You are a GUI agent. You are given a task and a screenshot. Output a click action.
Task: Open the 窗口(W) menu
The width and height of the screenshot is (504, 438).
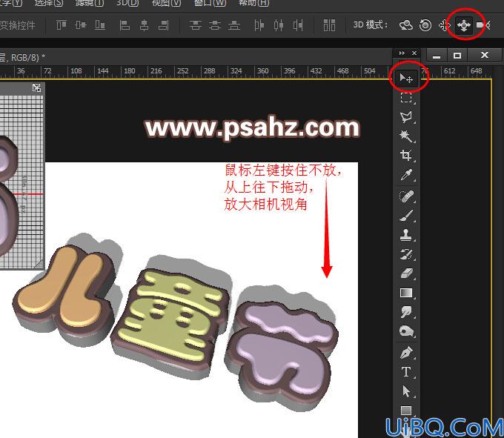tap(210, 3)
